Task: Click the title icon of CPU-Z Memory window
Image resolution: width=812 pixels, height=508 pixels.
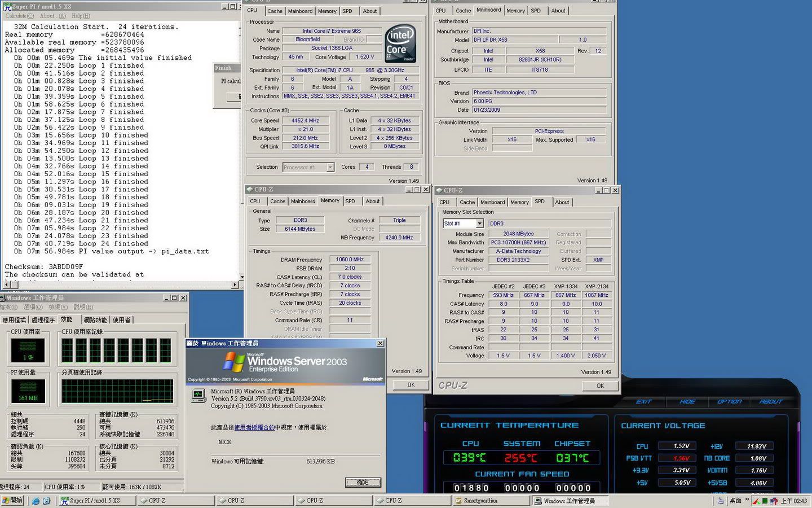Action: pos(250,190)
